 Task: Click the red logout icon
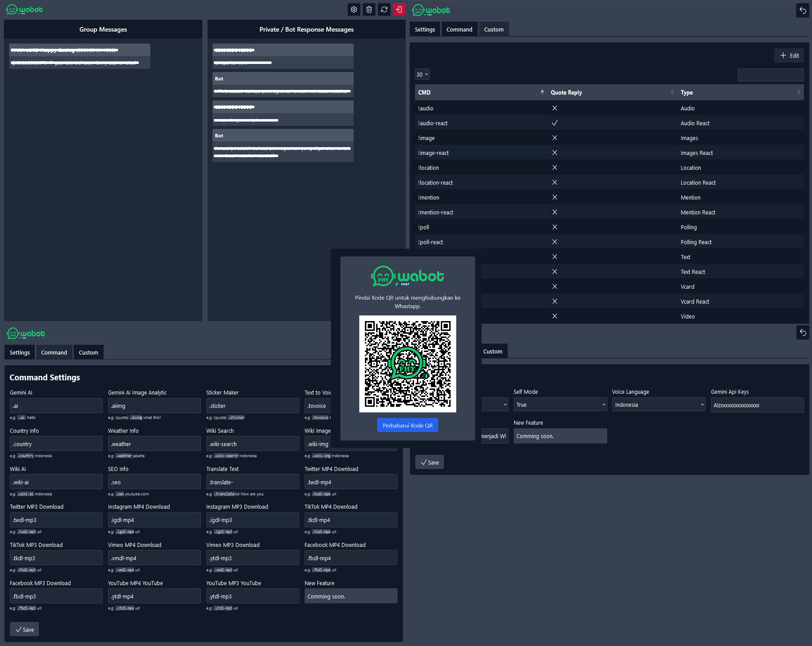399,10
